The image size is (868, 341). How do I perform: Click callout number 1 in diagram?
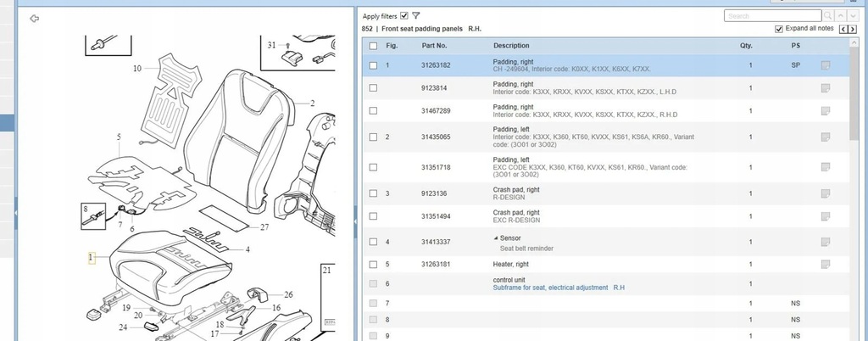92,257
